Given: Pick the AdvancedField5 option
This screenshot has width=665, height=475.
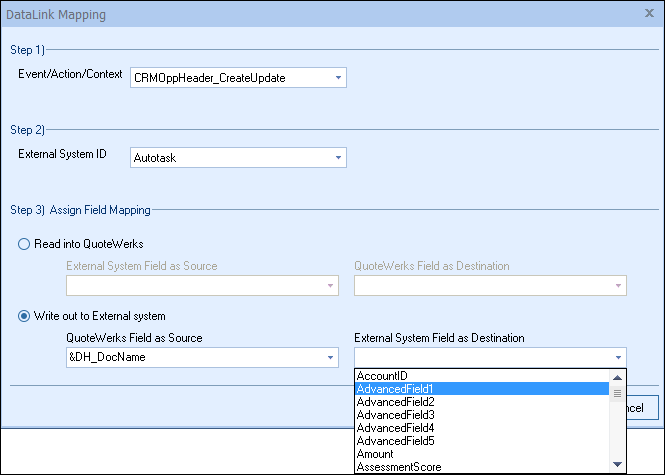Looking at the screenshot, I should (x=482, y=441).
